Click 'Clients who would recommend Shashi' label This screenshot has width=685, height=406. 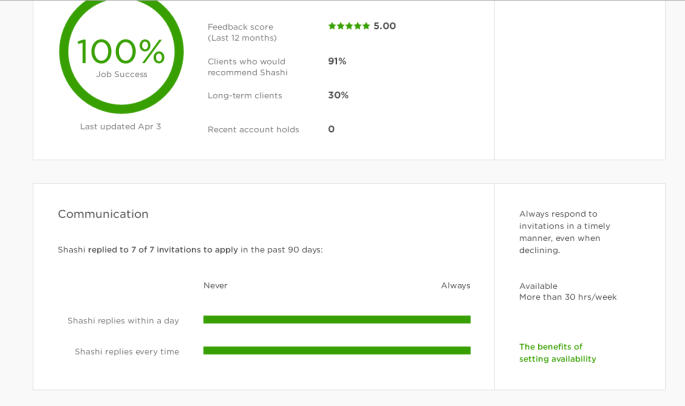click(x=247, y=67)
